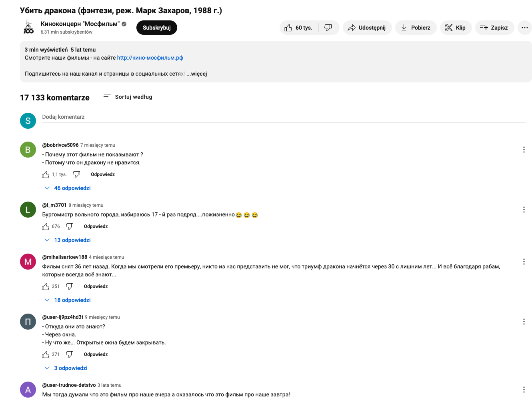Like the @l_m3701 comment with 676 likes
The image size is (532, 402).
click(x=46, y=226)
